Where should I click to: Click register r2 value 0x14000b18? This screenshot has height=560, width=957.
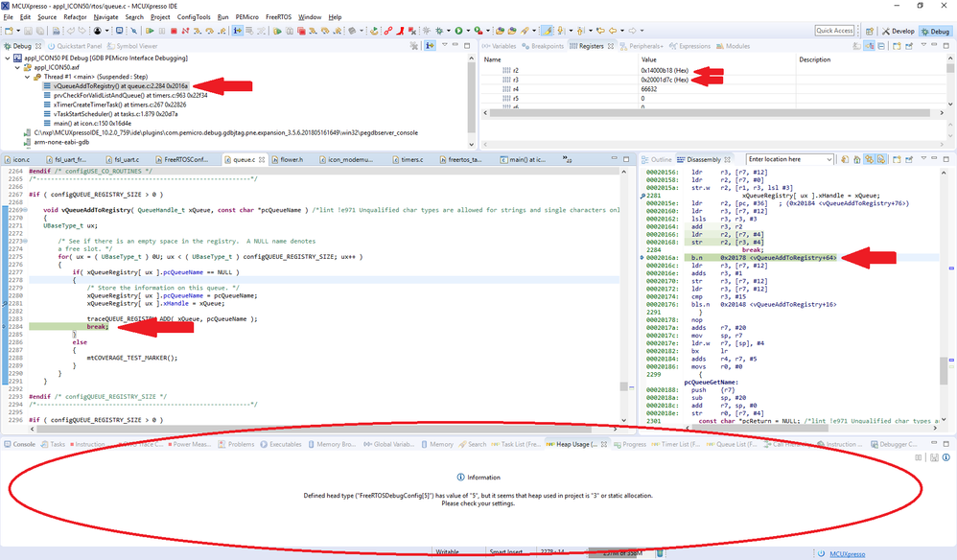(664, 70)
